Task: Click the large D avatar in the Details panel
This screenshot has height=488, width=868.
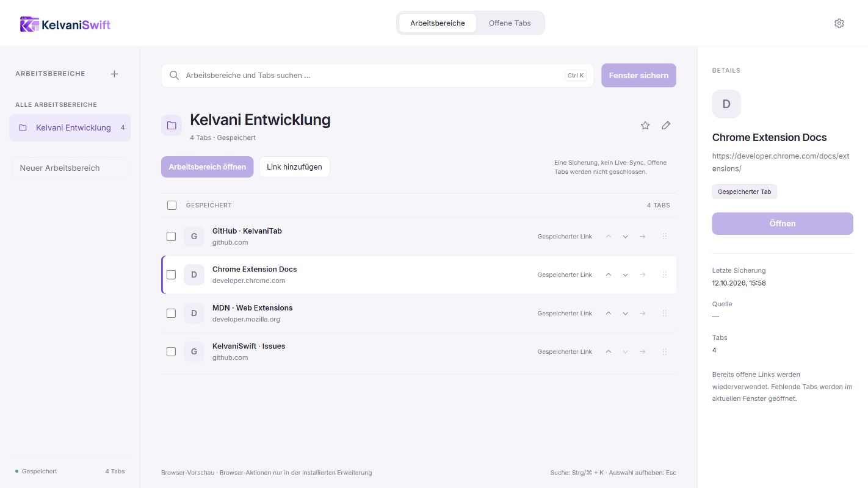Action: tap(726, 104)
